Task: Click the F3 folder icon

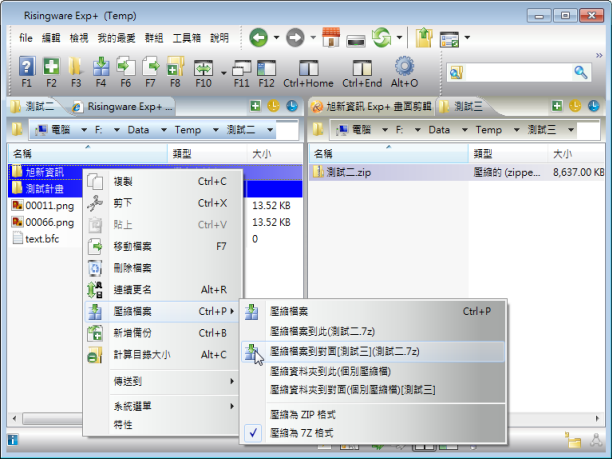Action: pyautogui.click(x=76, y=66)
